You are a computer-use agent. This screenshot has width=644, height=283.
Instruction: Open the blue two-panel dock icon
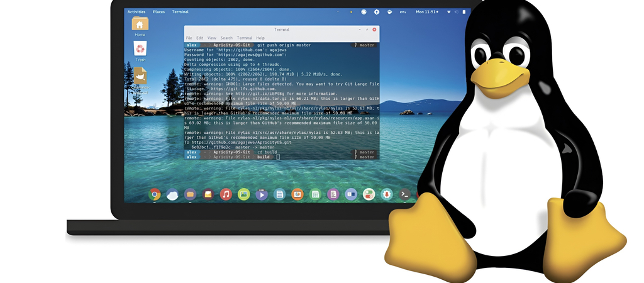[351, 194]
